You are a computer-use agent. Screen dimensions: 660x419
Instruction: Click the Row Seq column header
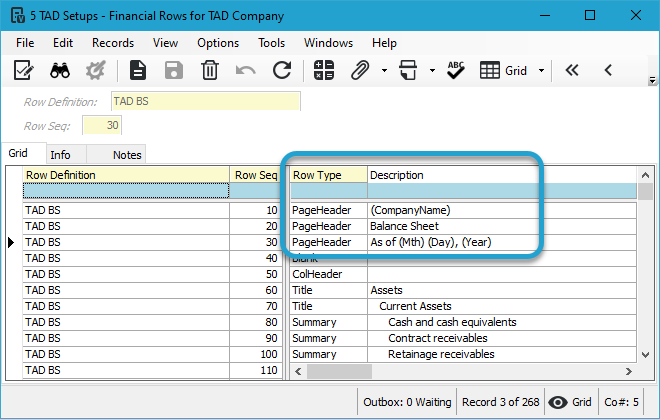255,175
